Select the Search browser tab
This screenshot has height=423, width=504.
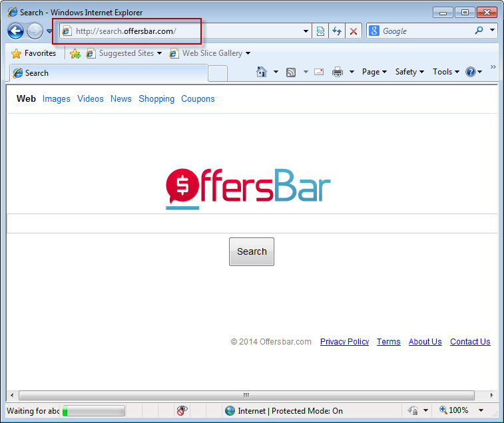[x=109, y=73]
